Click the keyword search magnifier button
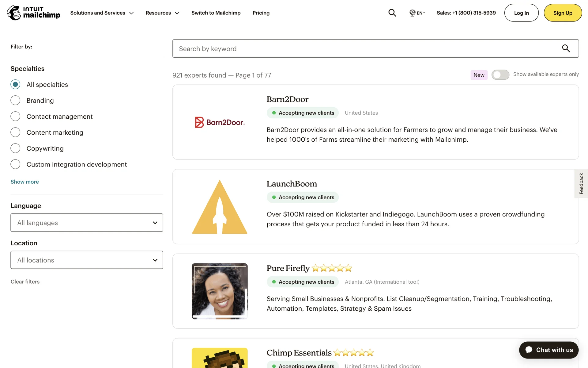This screenshot has height=368, width=588. click(x=566, y=48)
